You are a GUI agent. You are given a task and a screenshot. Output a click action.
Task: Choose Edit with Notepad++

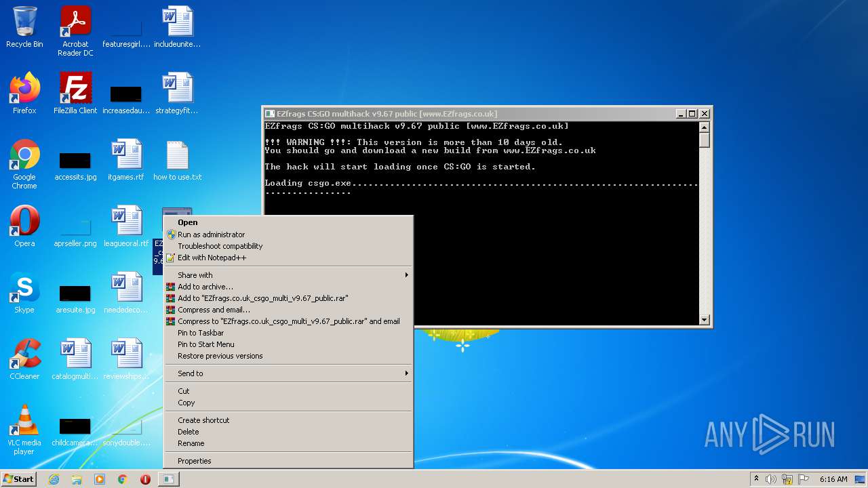[x=288, y=258]
